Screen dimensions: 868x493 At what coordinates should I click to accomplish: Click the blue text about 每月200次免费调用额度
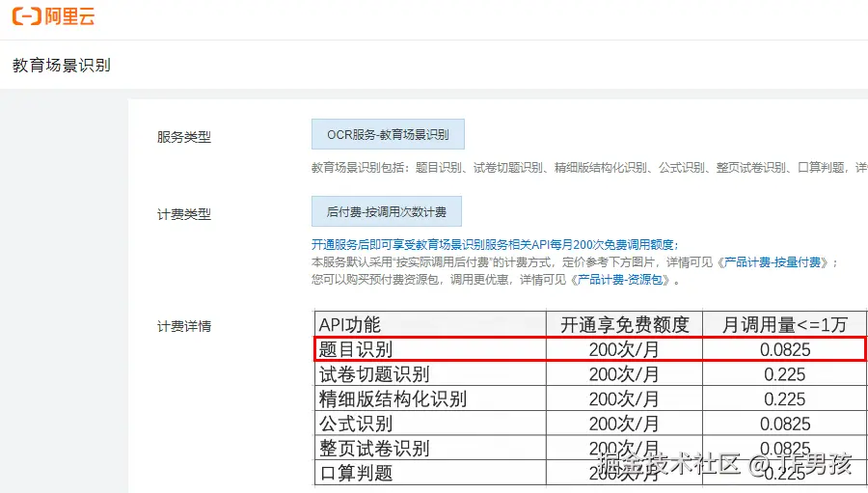tap(495, 244)
